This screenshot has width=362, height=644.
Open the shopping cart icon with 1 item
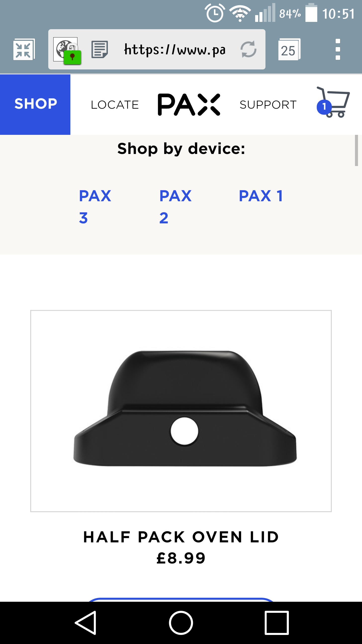pyautogui.click(x=333, y=102)
